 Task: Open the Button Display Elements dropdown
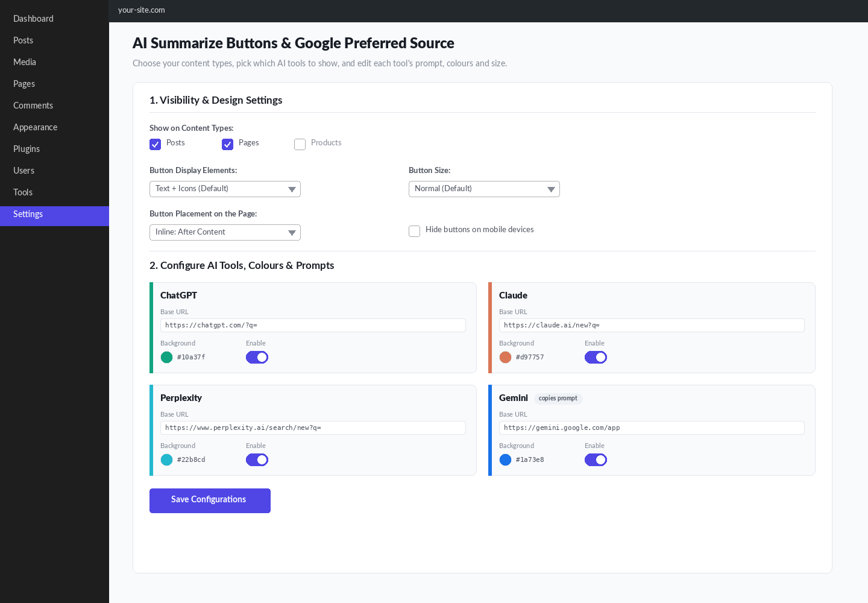225,189
